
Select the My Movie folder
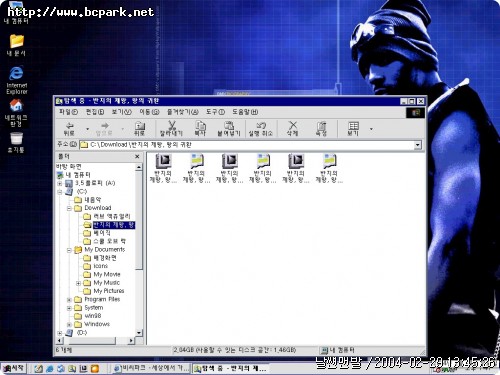click(x=102, y=274)
